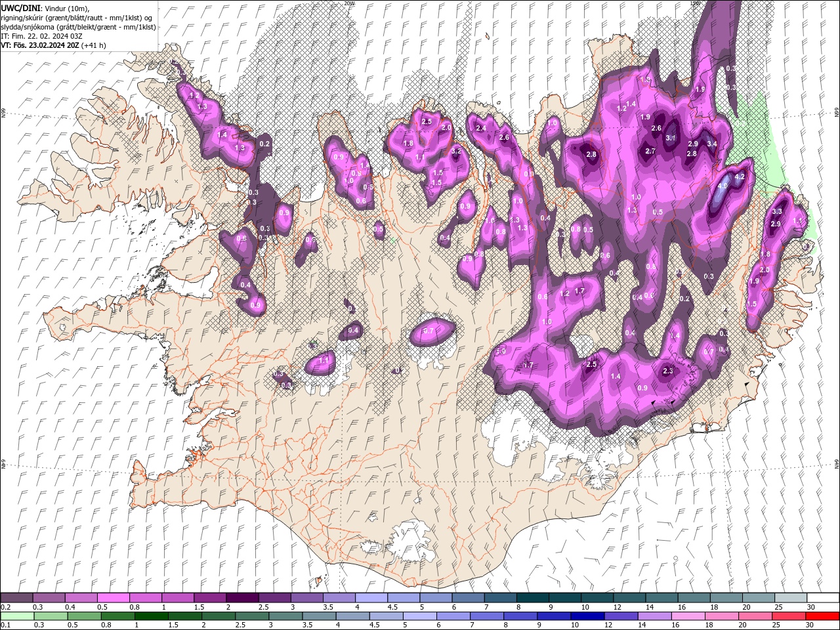840x630 pixels.
Task: Click the "0.1" label in the rain legend
Action: click(5, 625)
